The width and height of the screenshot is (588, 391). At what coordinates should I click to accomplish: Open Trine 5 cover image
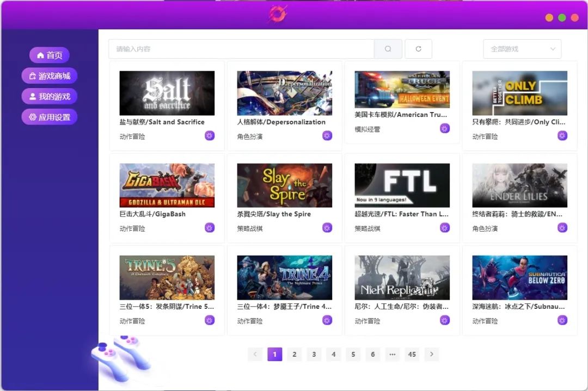click(x=167, y=278)
